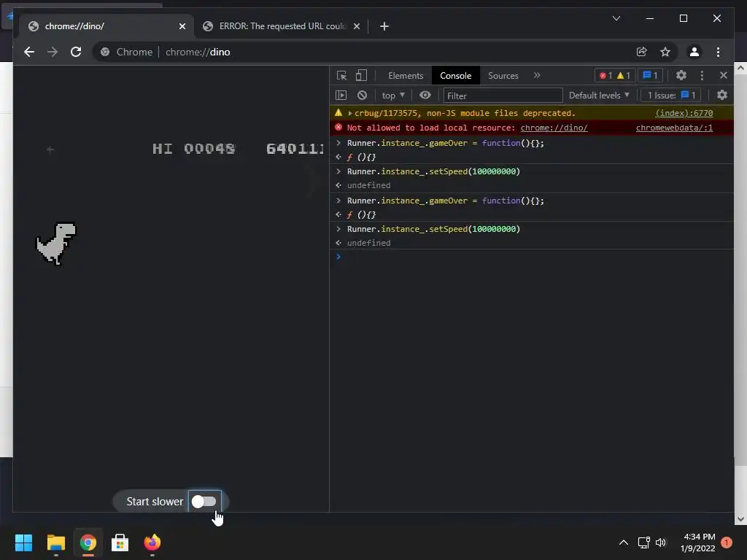Screen dimensions: 747x560
Task: Close the ERROR requested URL tab
Action: [x=356, y=26]
